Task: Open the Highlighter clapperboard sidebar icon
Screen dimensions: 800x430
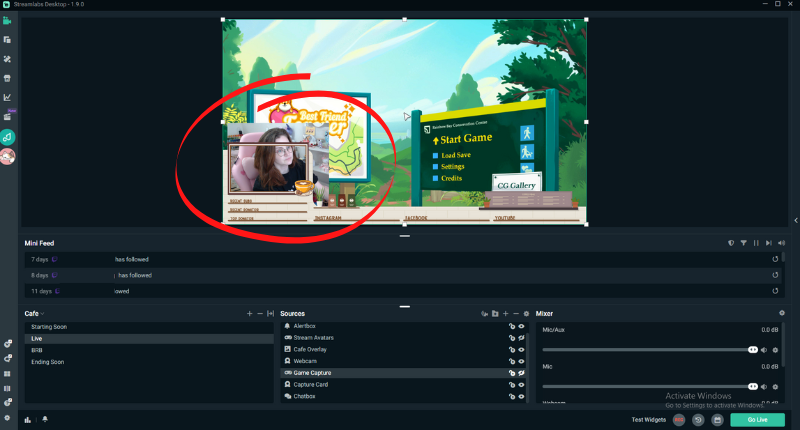Action: [x=7, y=117]
